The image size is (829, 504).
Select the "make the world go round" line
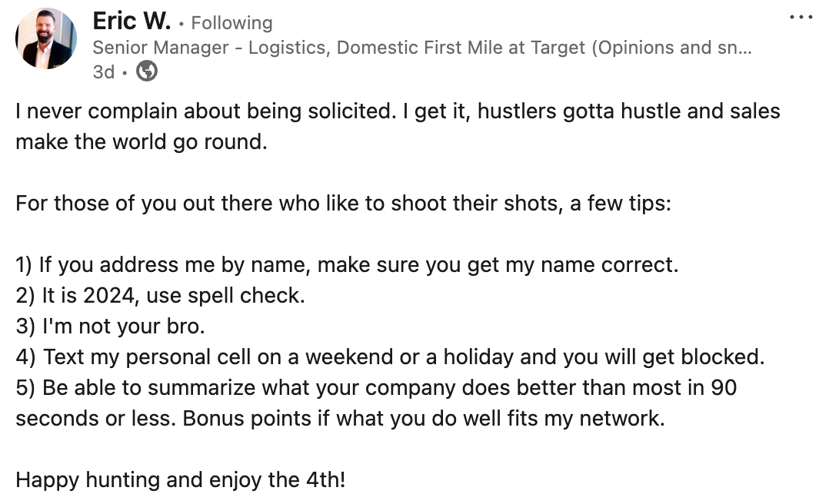click(x=141, y=143)
